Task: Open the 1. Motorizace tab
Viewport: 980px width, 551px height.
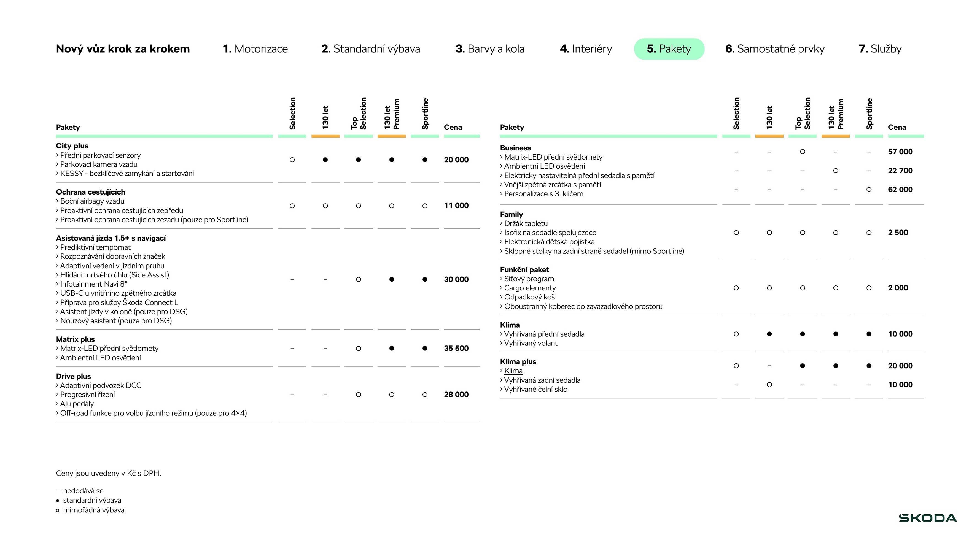Action: coord(255,49)
